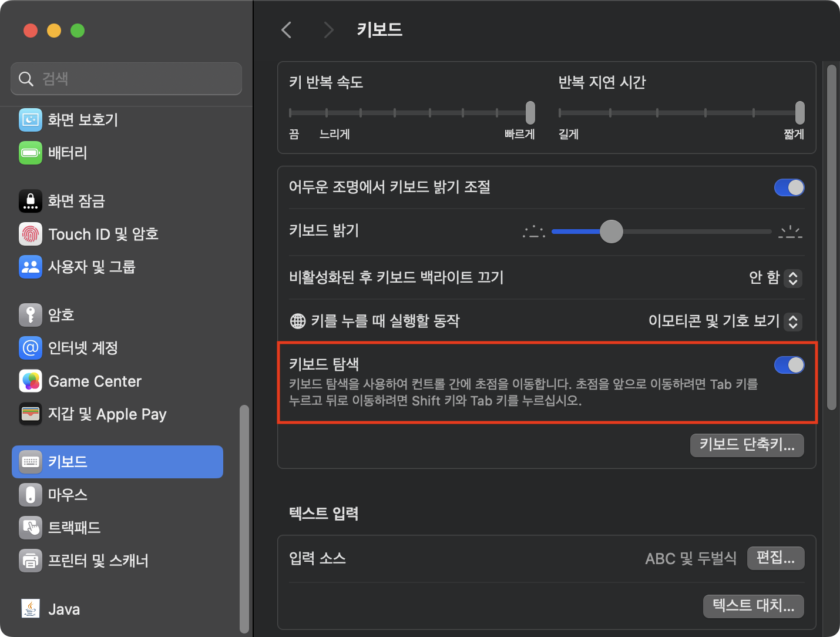Go back with the left chevron
Screen dimensions: 840x637
coord(287,30)
